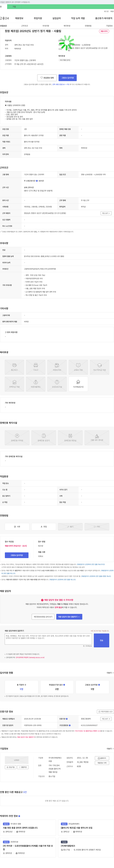Click the 장애인용 주차장 facility icon

(x=17, y=438)
